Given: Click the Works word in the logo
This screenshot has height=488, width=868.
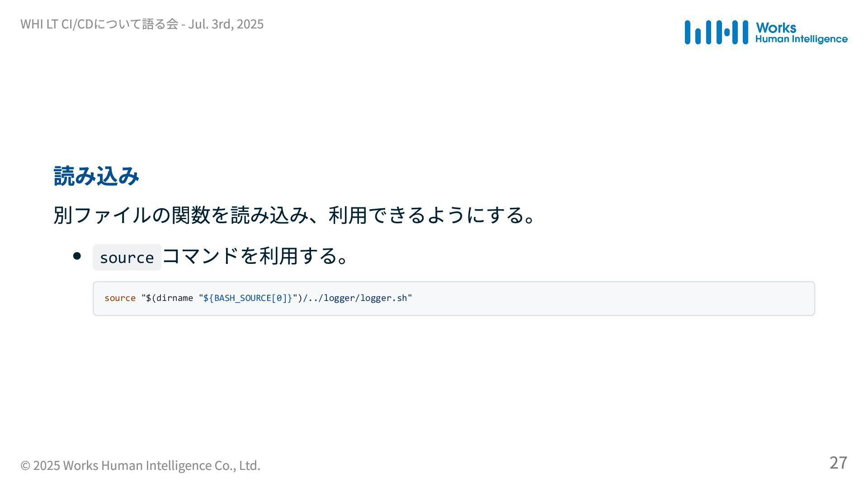Looking at the screenshot, I should pos(776,28).
